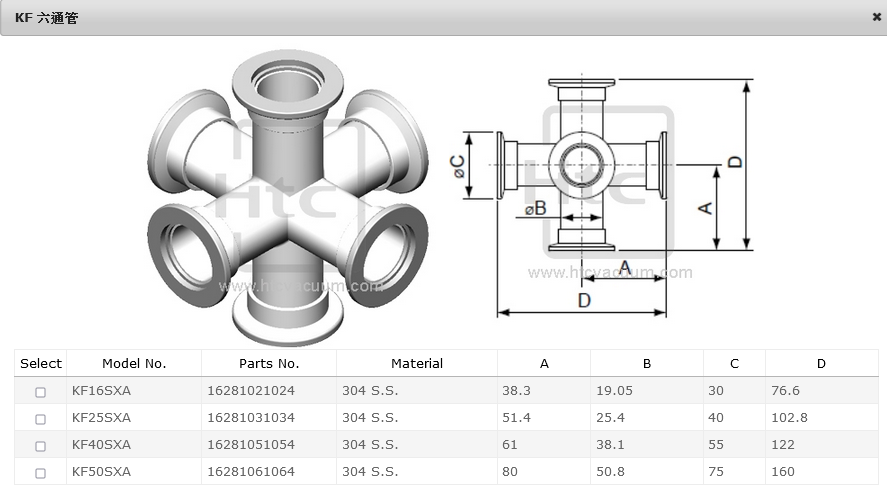This screenshot has width=887, height=488.
Task: Close the KF 六通管 dialog
Action: [876, 17]
